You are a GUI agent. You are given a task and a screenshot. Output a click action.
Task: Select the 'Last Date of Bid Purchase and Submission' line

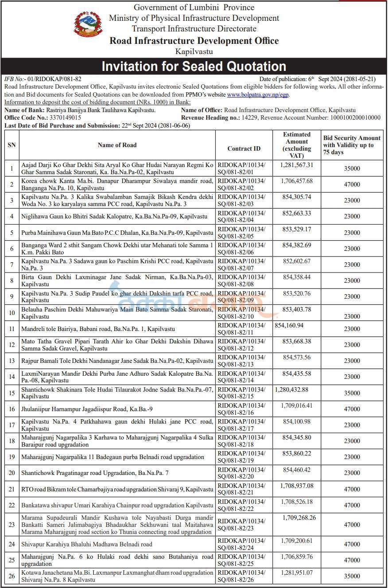click(x=97, y=126)
